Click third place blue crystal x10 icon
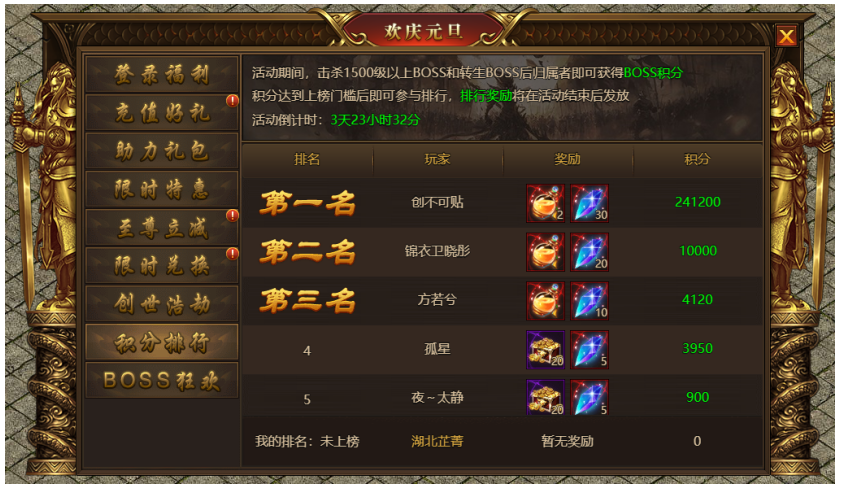 click(x=589, y=301)
